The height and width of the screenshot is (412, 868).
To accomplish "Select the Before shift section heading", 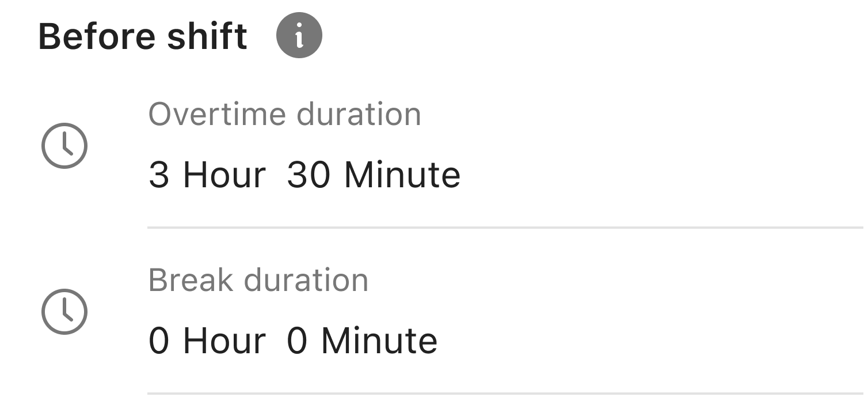I will tap(143, 36).
